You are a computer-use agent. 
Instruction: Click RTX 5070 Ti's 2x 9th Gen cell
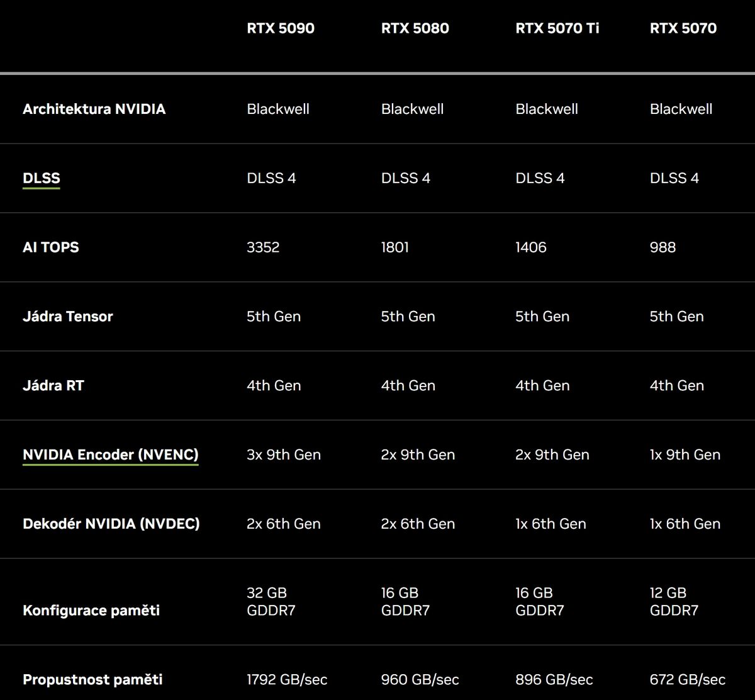click(x=552, y=454)
